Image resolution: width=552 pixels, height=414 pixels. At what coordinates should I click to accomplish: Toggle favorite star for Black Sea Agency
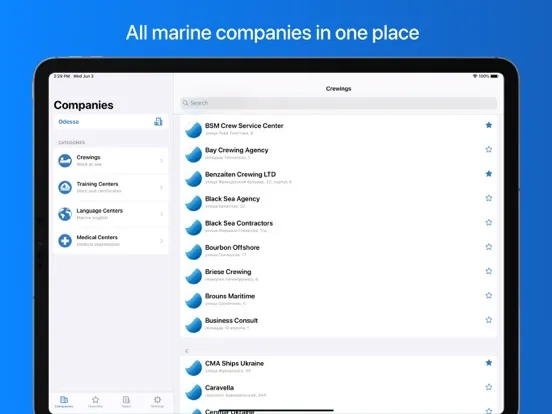click(489, 198)
